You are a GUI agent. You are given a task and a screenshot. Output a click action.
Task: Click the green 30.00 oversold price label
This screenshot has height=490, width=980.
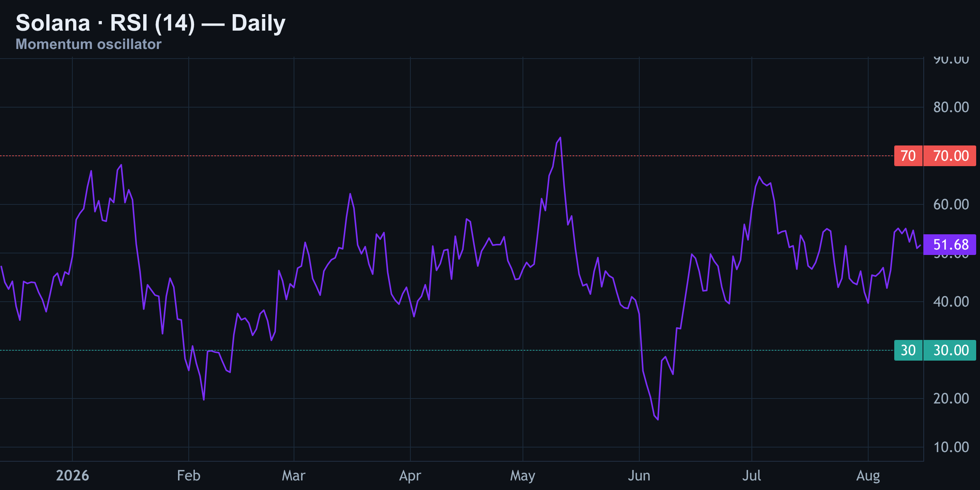pos(950,350)
